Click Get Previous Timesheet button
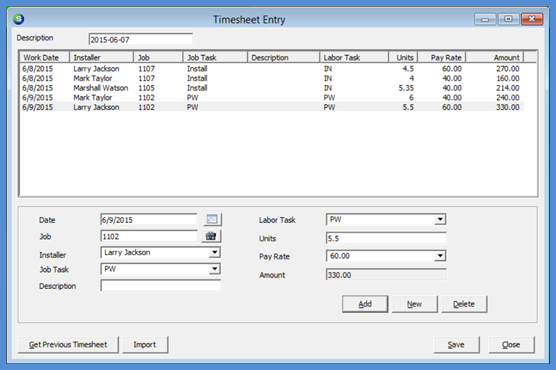Image resolution: width=556 pixels, height=370 pixels. click(68, 344)
